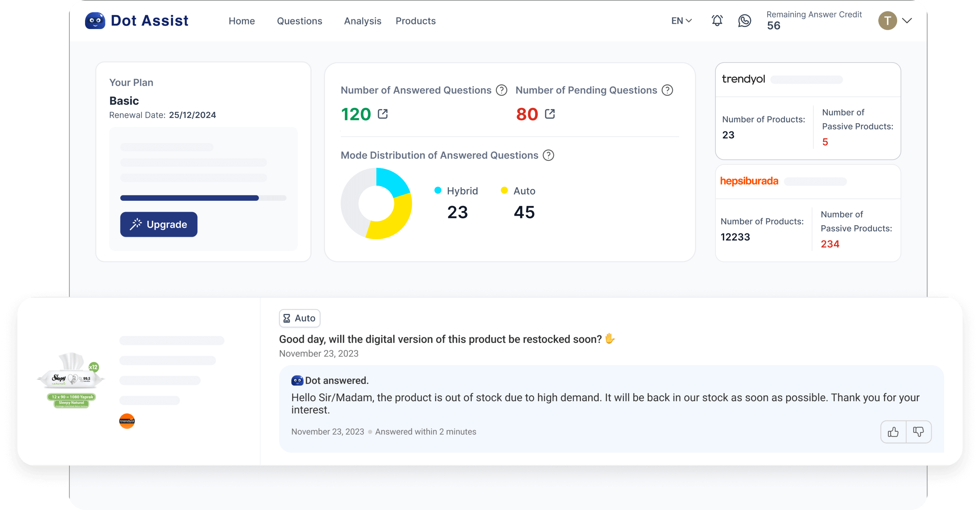This screenshot has height=510, width=980.
Task: Open the Analysis tab
Action: click(x=362, y=21)
